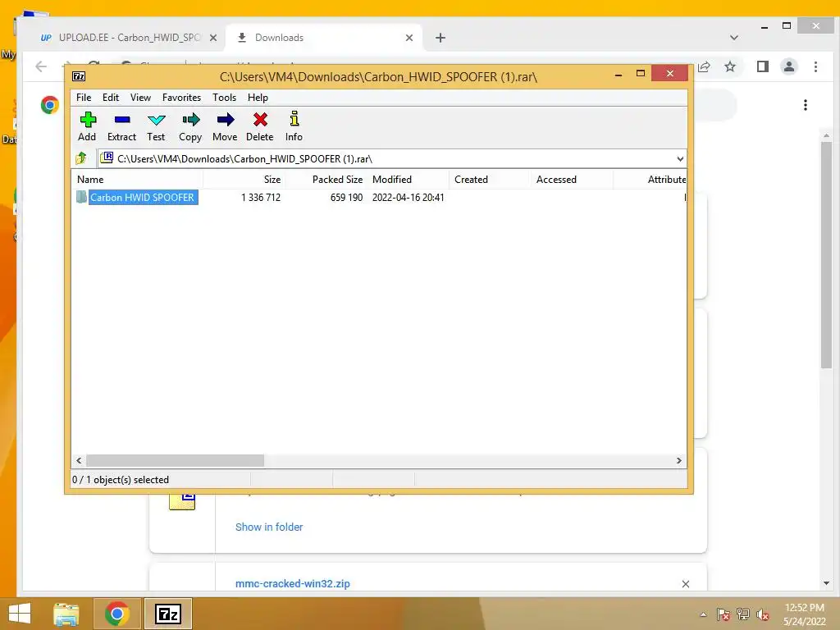The height and width of the screenshot is (630, 840).
Task: Sort the list by Modified column
Action: tap(409, 180)
